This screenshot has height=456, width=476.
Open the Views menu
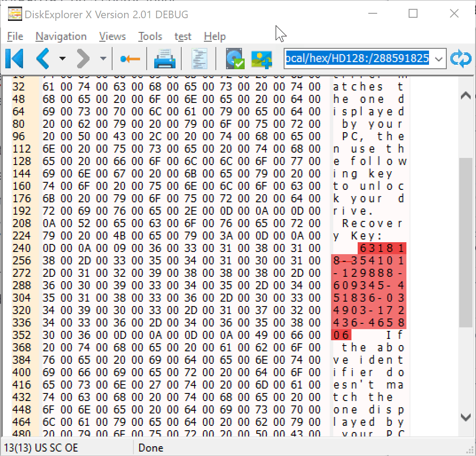[x=112, y=36]
